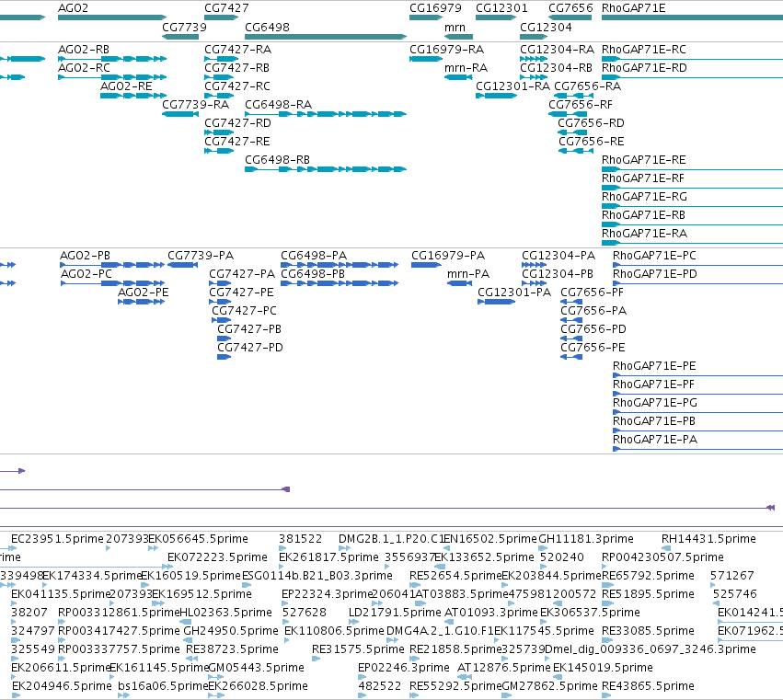Select EST RE65792.5prime label
The height and width of the screenshot is (700, 783).
pyautogui.click(x=648, y=576)
